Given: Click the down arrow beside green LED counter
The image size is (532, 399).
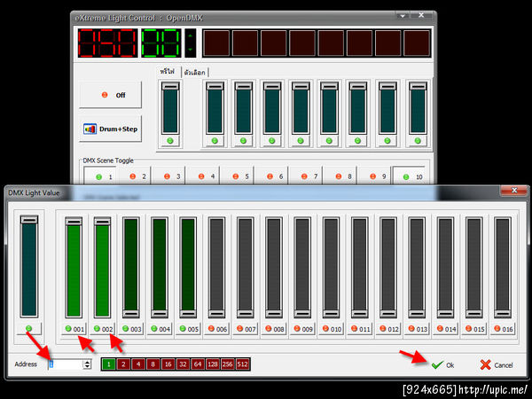Looking at the screenshot, I should tap(190, 50).
